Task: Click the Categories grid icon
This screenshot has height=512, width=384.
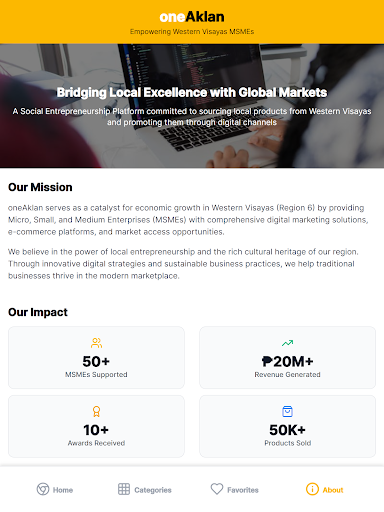Action: tap(124, 489)
